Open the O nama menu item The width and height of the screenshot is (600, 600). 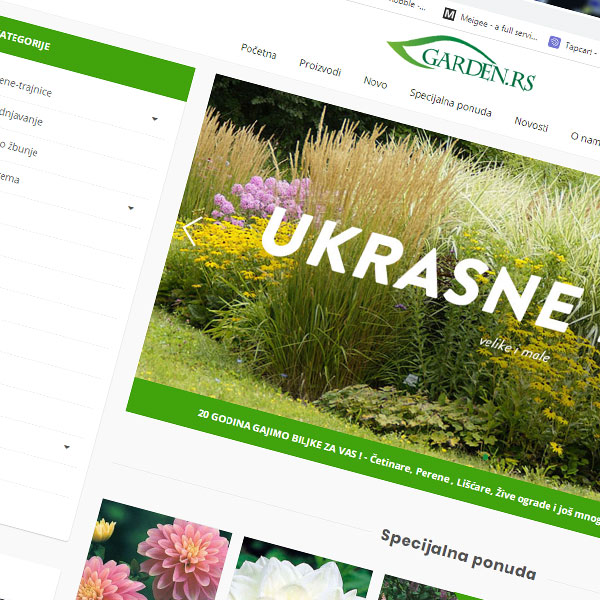pos(585,139)
